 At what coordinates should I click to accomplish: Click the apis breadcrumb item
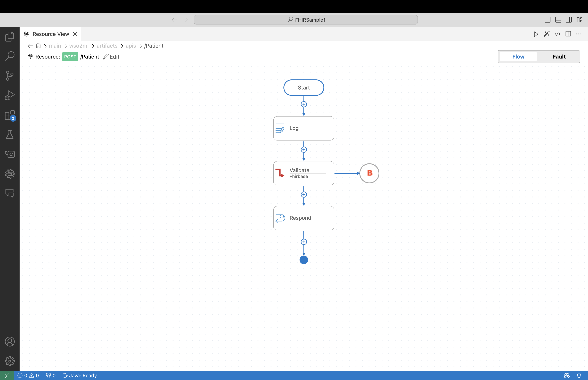(131, 46)
